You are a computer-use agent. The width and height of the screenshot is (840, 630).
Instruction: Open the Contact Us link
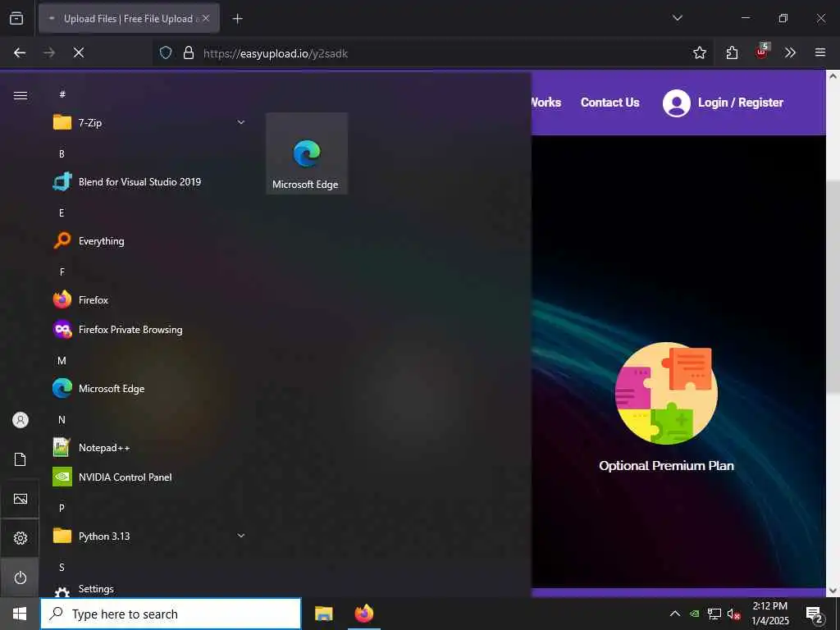tap(609, 103)
